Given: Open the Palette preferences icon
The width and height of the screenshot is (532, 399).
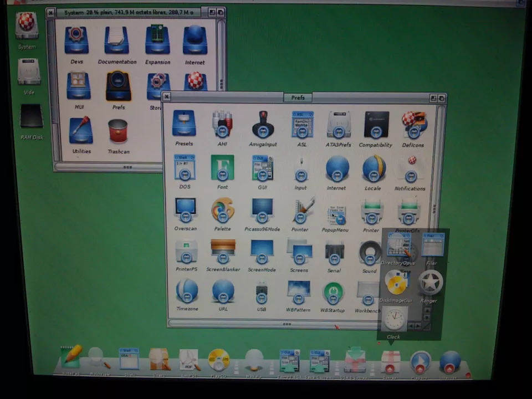Looking at the screenshot, I should click(222, 211).
